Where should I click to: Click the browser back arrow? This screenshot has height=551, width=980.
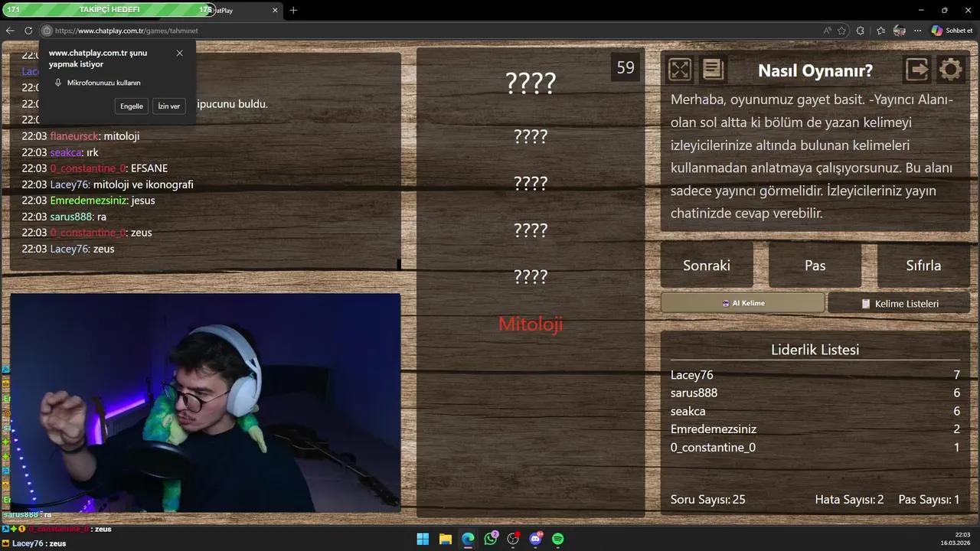coord(10,31)
